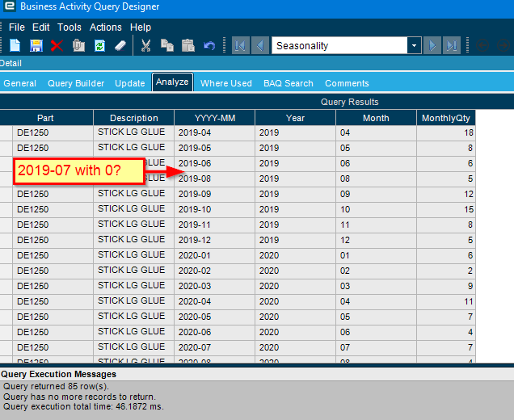The width and height of the screenshot is (514, 420).
Task: Click the Seasonality query ID field
Action: pos(339,45)
